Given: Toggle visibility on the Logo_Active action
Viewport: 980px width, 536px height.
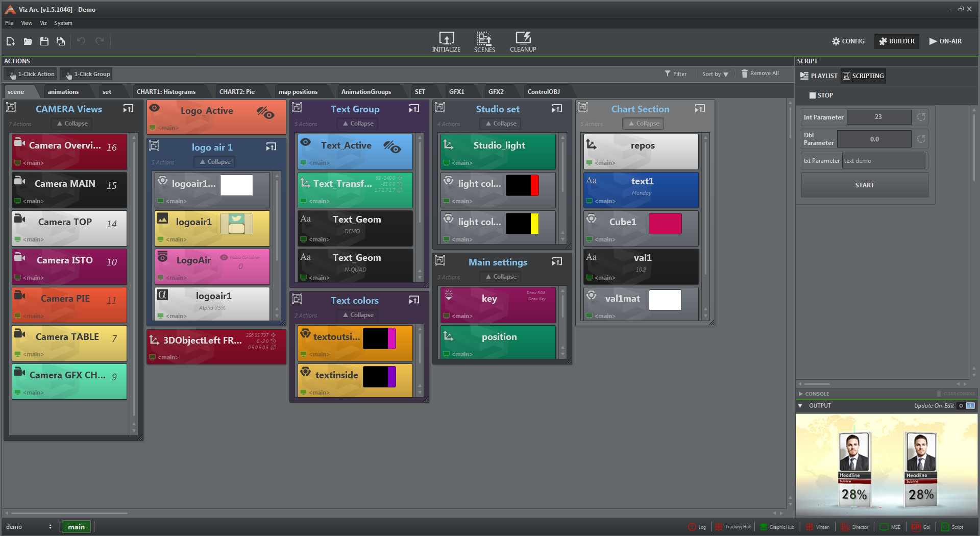Looking at the screenshot, I should (265, 112).
